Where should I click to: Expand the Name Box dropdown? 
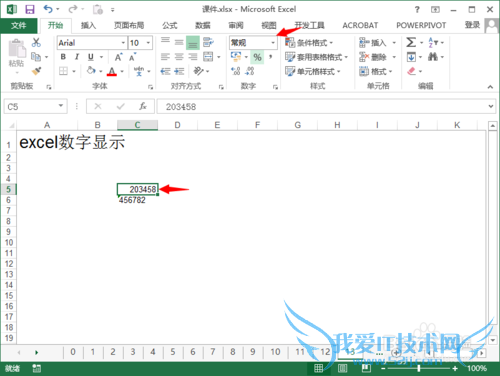point(61,106)
